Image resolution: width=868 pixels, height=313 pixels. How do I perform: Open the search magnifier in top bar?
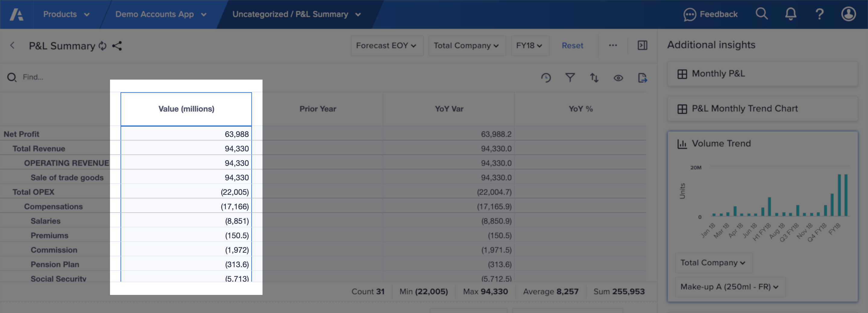(x=762, y=14)
